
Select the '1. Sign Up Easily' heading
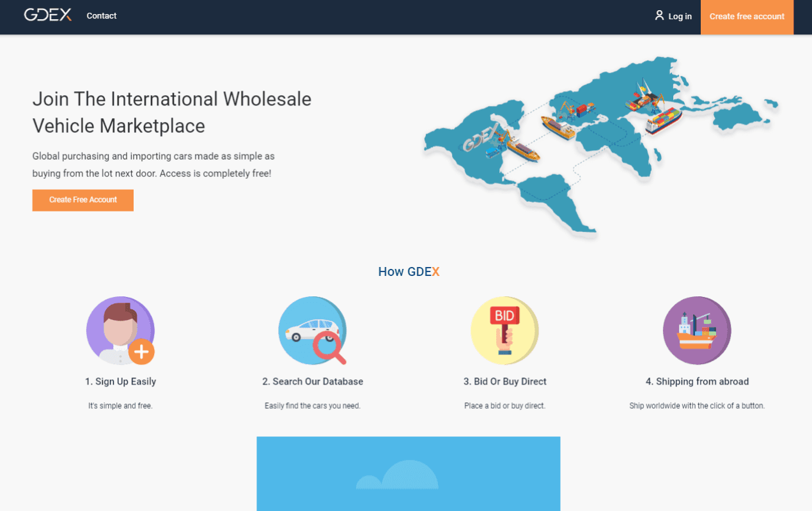(x=120, y=381)
